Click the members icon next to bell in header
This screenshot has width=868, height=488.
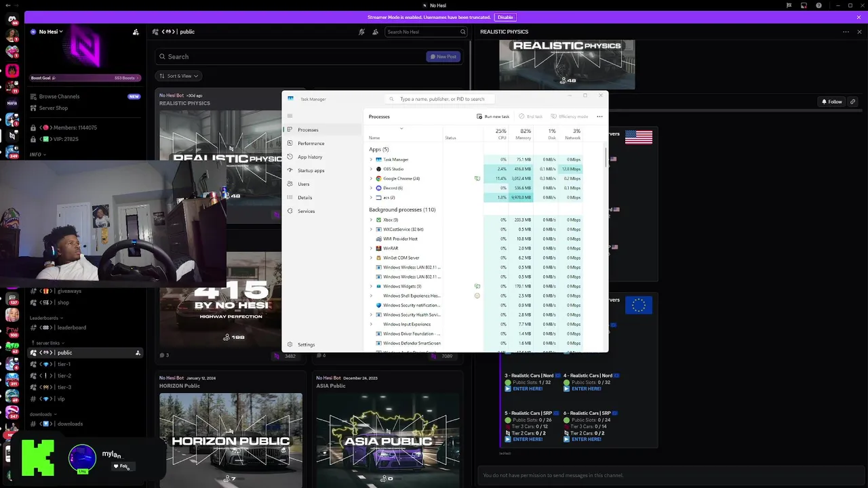pyautogui.click(x=376, y=32)
